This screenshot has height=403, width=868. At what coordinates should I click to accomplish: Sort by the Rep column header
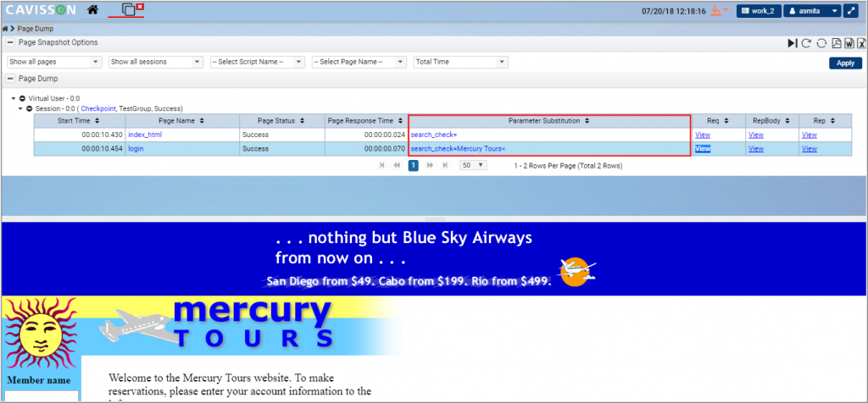pyautogui.click(x=824, y=120)
